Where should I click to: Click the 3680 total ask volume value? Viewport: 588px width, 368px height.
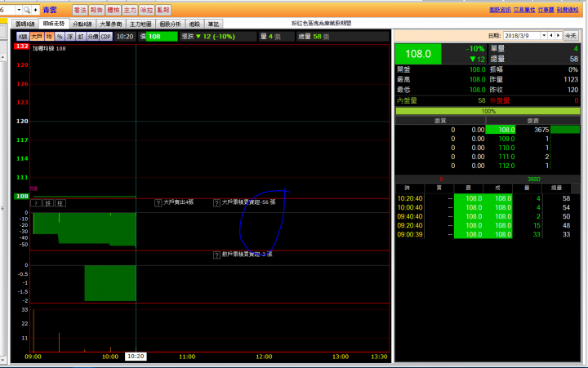533,180
